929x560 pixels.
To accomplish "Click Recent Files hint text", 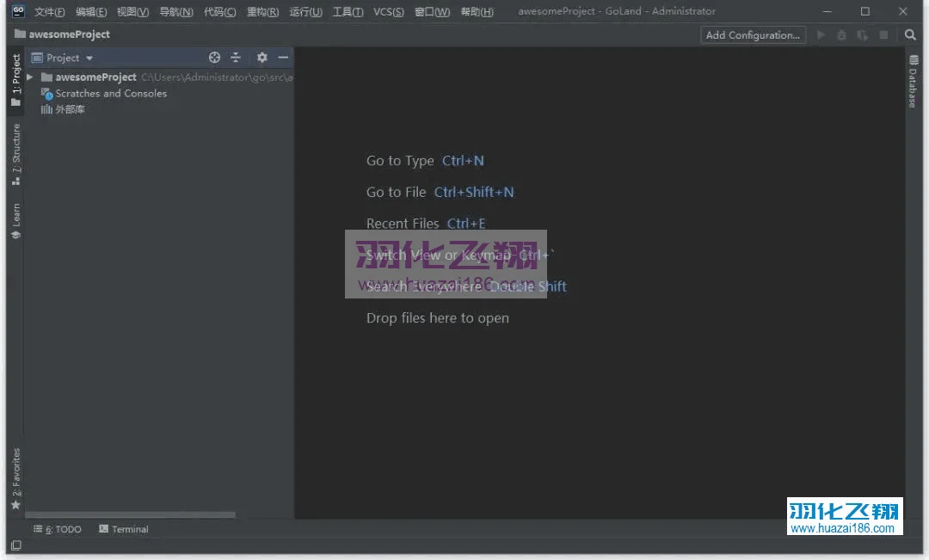I will pyautogui.click(x=403, y=224).
